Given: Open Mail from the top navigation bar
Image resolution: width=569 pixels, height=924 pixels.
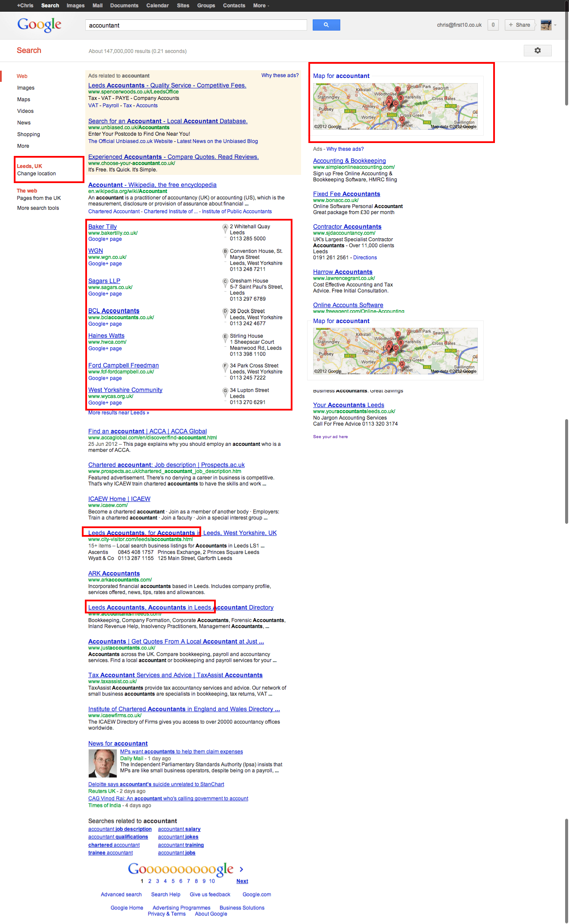Looking at the screenshot, I should (x=97, y=6).
